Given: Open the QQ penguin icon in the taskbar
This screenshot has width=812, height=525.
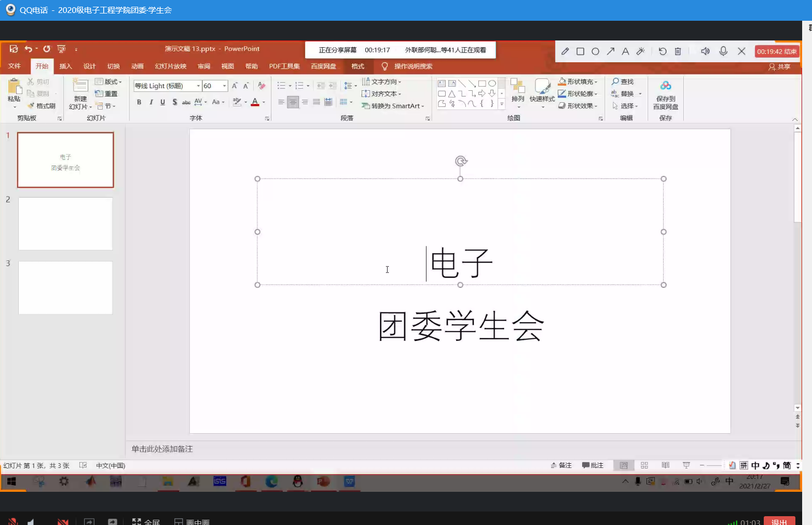Looking at the screenshot, I should click(x=297, y=482).
